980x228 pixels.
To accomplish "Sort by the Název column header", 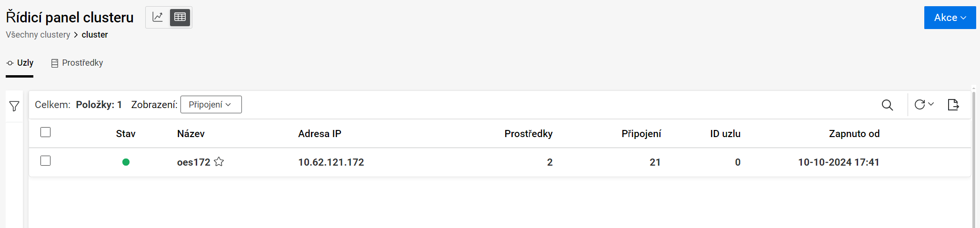I will click(190, 134).
